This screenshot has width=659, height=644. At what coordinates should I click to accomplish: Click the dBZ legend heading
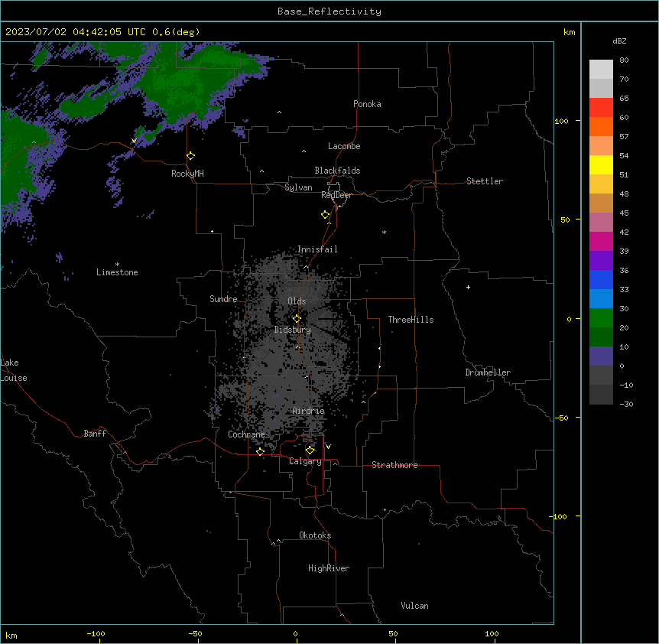coord(619,41)
